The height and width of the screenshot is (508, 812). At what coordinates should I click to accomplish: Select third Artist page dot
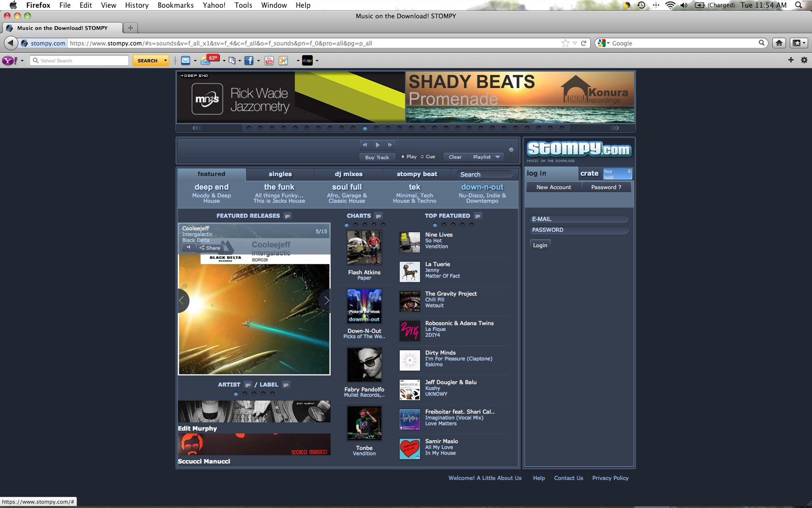[254, 394]
